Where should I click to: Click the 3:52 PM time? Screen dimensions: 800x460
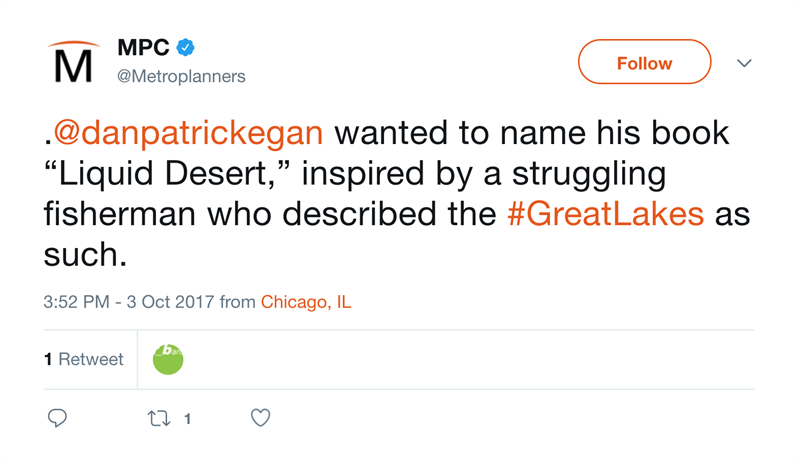point(76,302)
